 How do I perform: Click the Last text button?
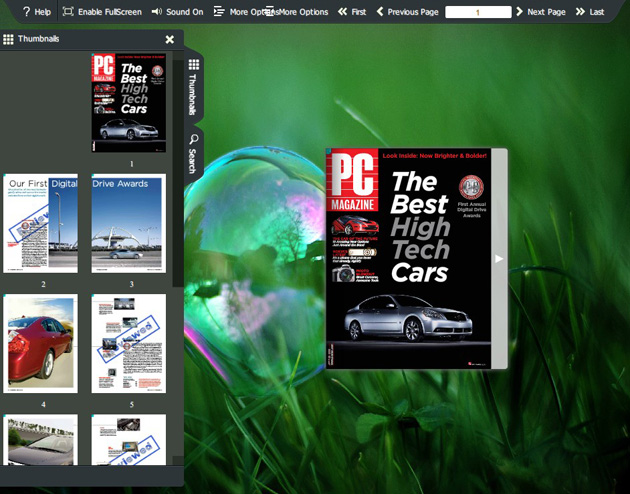coord(597,12)
